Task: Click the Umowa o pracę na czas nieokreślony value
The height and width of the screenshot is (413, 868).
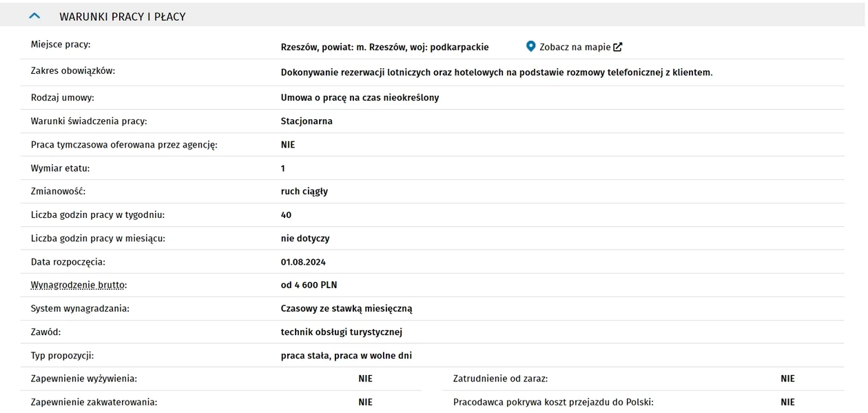Action: [360, 97]
